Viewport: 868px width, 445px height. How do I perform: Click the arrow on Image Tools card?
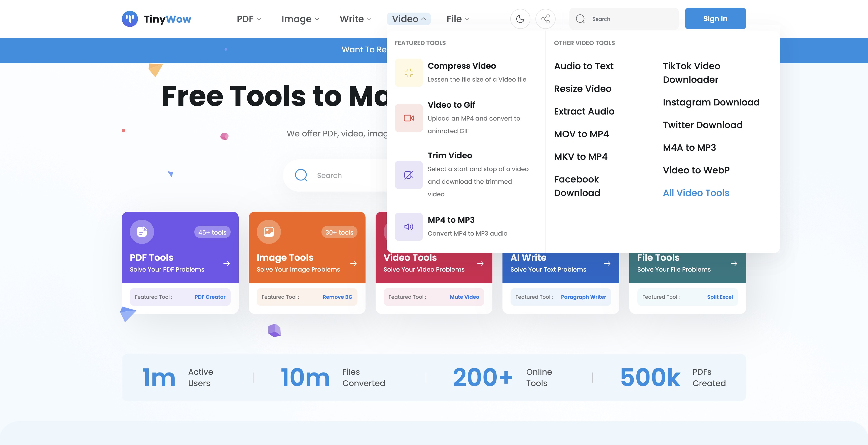point(353,264)
